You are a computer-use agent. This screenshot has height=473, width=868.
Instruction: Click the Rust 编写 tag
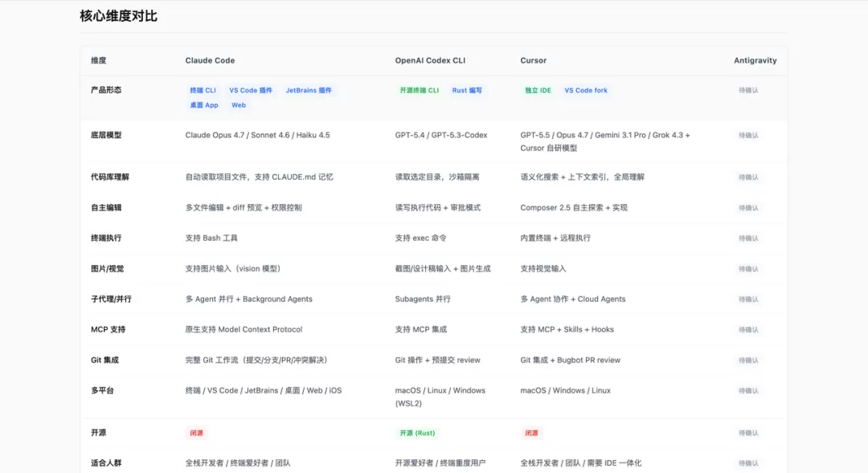coord(467,90)
